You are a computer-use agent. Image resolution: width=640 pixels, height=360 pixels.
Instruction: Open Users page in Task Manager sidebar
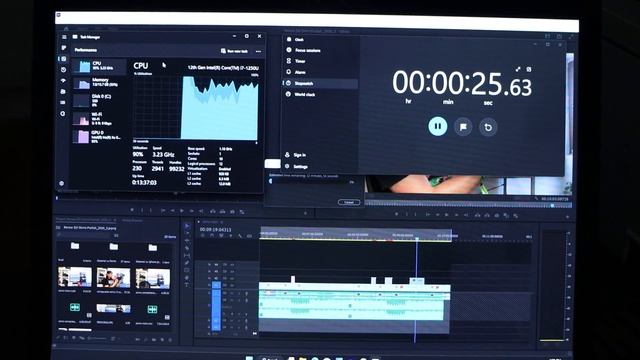pos(63,92)
